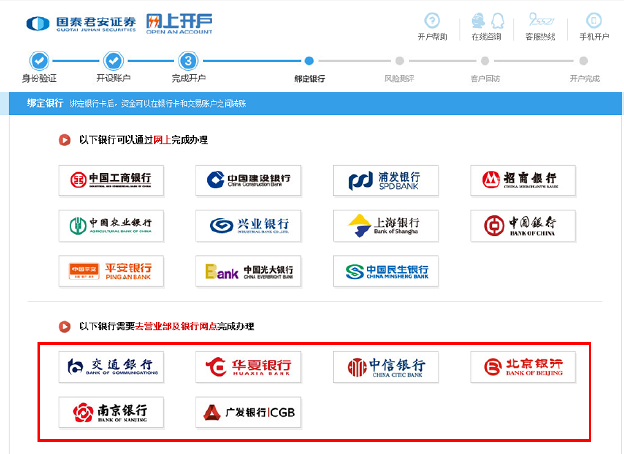
Task: Select 中国工商银行 bank
Action: click(111, 180)
